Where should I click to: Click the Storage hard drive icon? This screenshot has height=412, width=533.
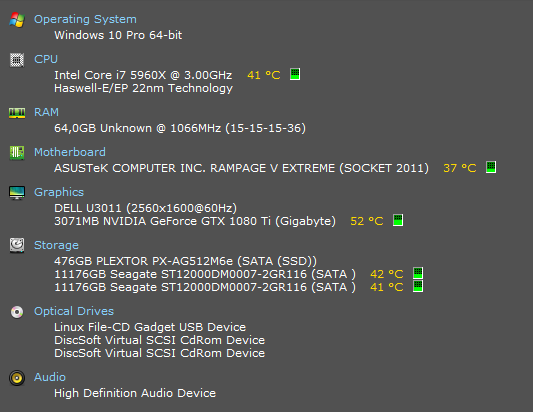point(17,245)
